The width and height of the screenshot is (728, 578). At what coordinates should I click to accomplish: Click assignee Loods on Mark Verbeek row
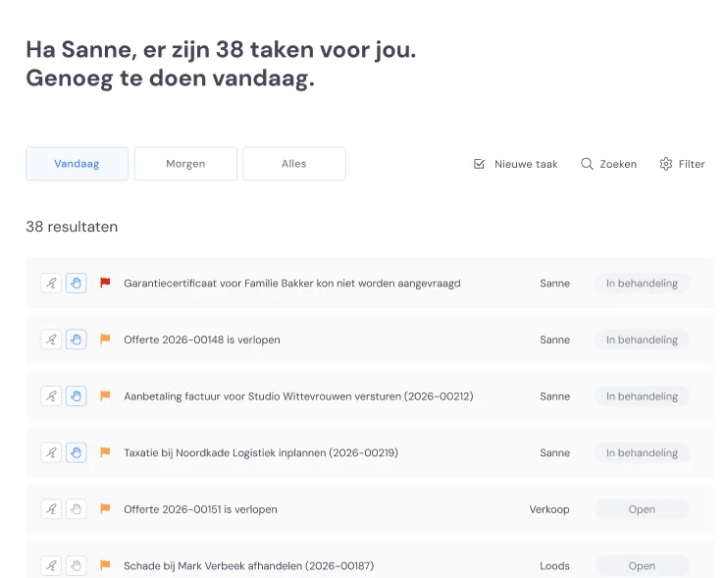pos(554,566)
